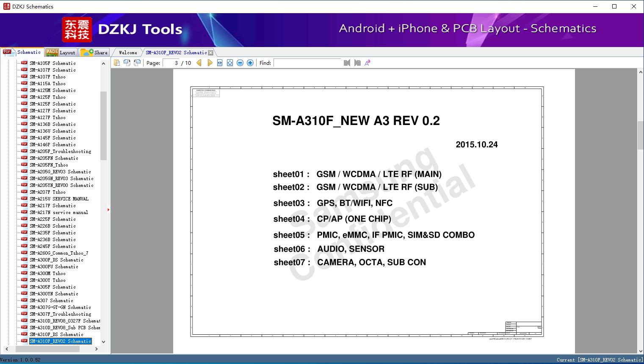Open SM-A105F Schematic in tree
The height and width of the screenshot is (364, 644).
53,63
